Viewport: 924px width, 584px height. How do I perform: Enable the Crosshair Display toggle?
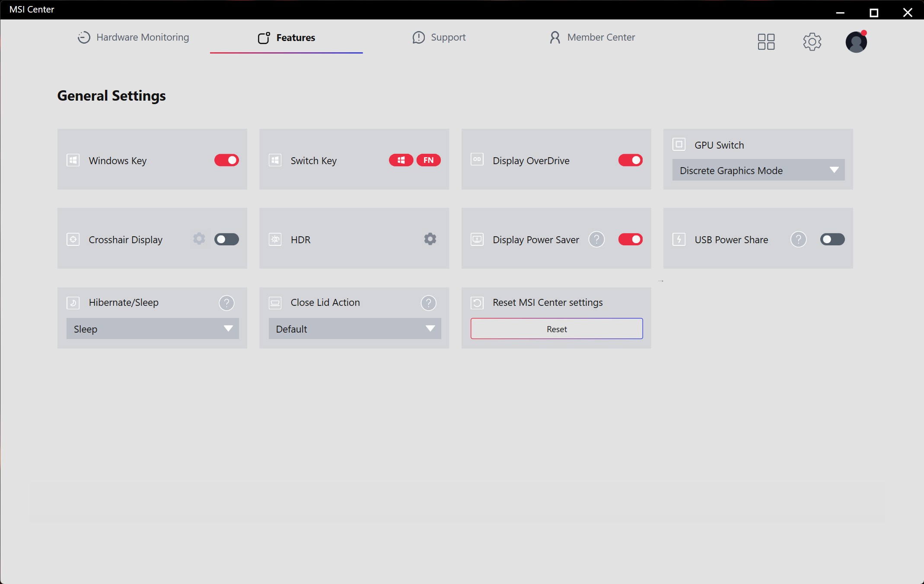tap(226, 239)
